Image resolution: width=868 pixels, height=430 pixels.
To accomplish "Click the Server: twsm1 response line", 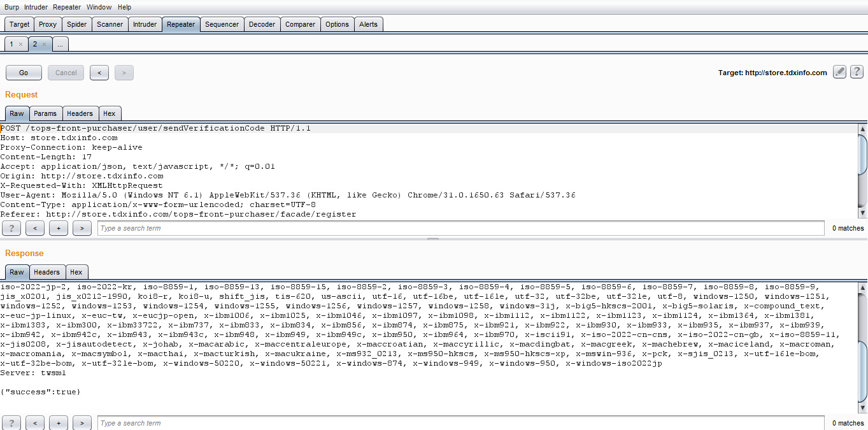I will tap(33, 373).
